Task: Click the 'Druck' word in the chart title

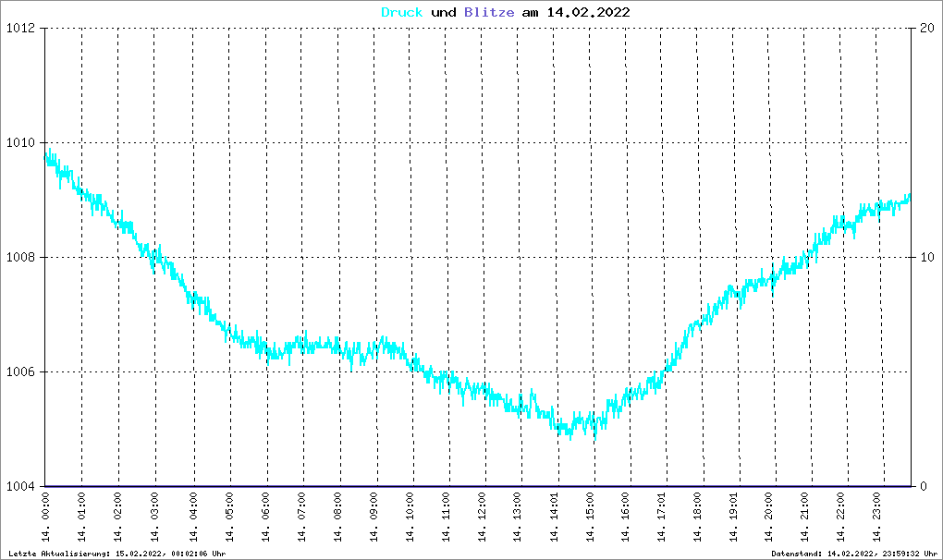Action: [402, 13]
